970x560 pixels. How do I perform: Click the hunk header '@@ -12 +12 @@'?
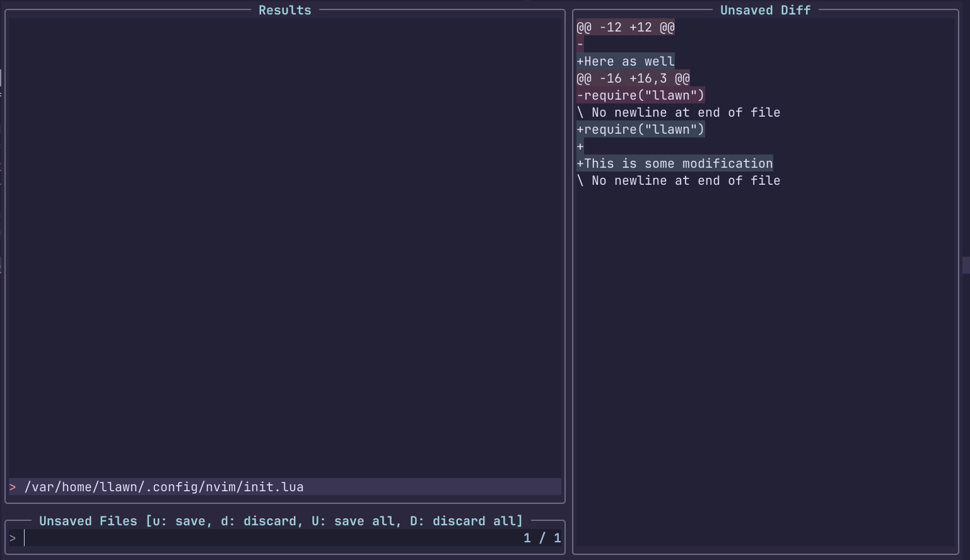point(625,27)
